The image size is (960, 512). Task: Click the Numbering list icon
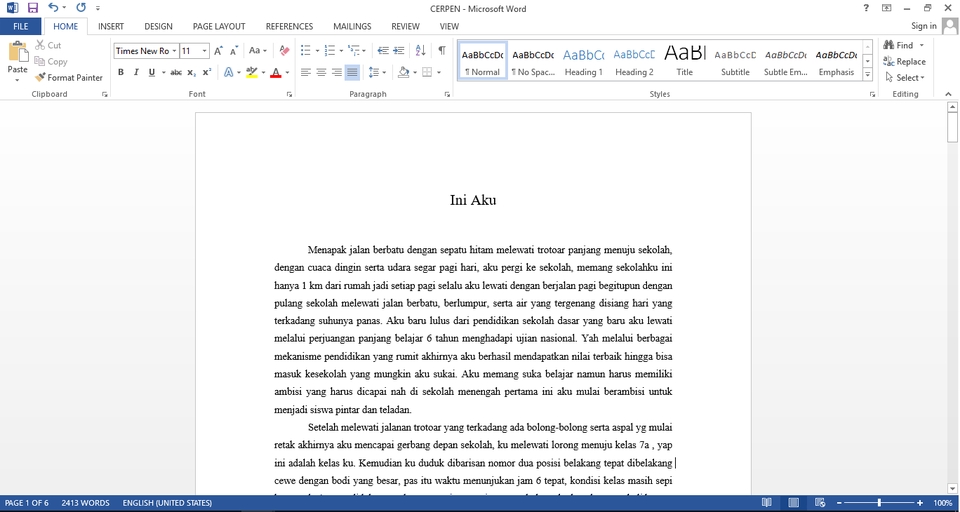[x=329, y=51]
